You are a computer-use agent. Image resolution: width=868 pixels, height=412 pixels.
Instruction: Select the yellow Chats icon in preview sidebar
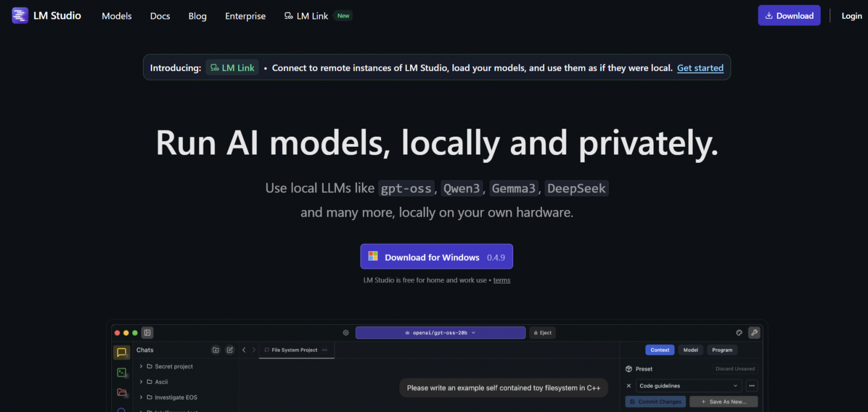[122, 353]
